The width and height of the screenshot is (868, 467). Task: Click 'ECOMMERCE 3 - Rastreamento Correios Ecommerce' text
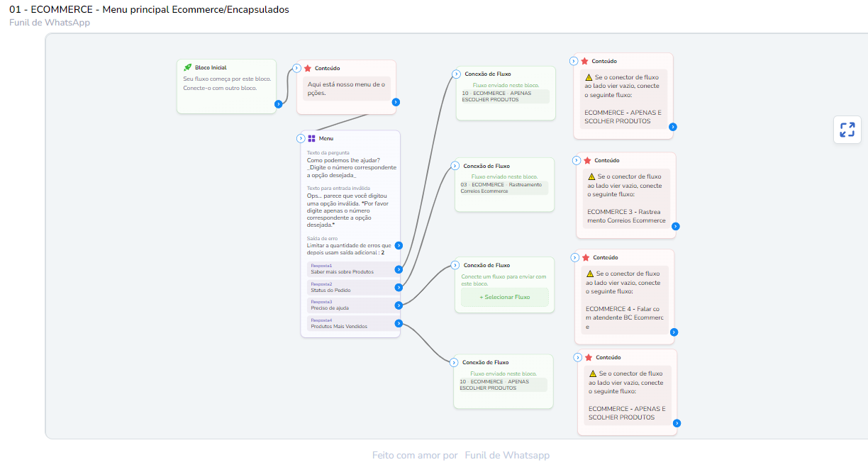[x=627, y=216]
